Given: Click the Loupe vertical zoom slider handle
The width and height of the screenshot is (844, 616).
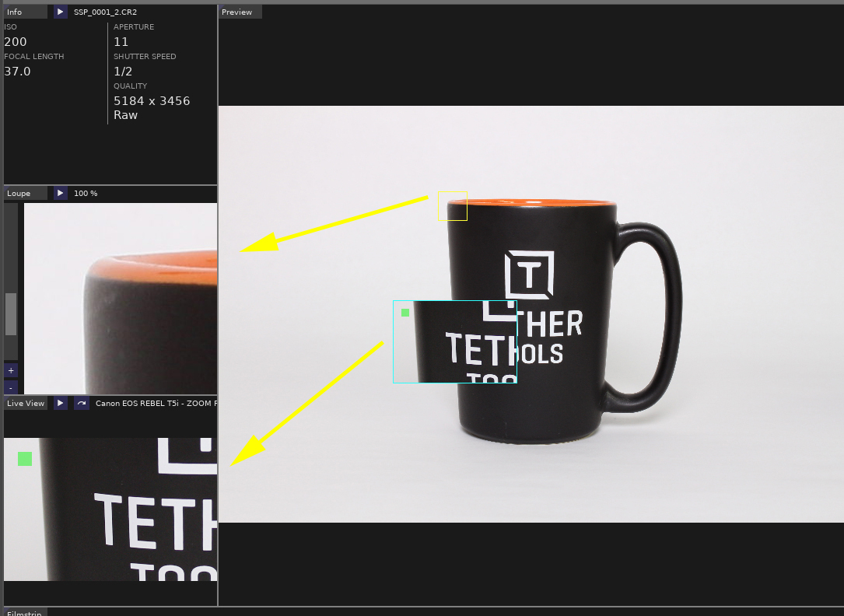Looking at the screenshot, I should click(11, 313).
